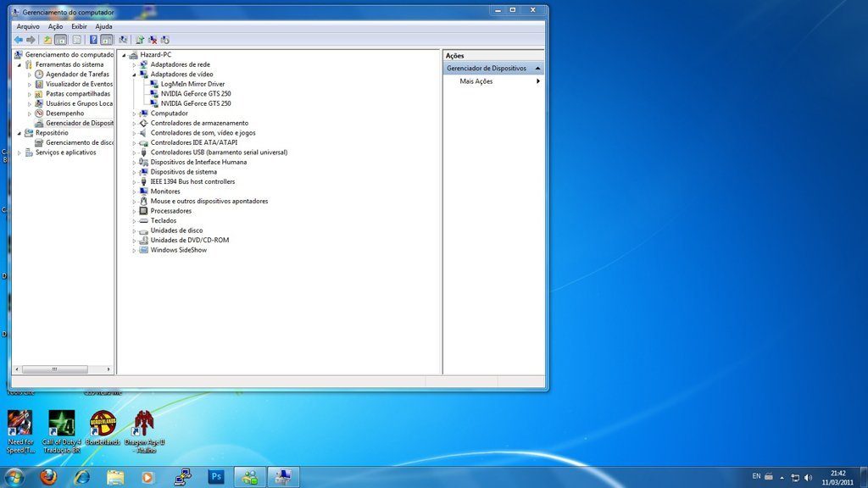Toggle the Action pane toolbar icon
Screen dimensions: 868x488
[x=106, y=40]
